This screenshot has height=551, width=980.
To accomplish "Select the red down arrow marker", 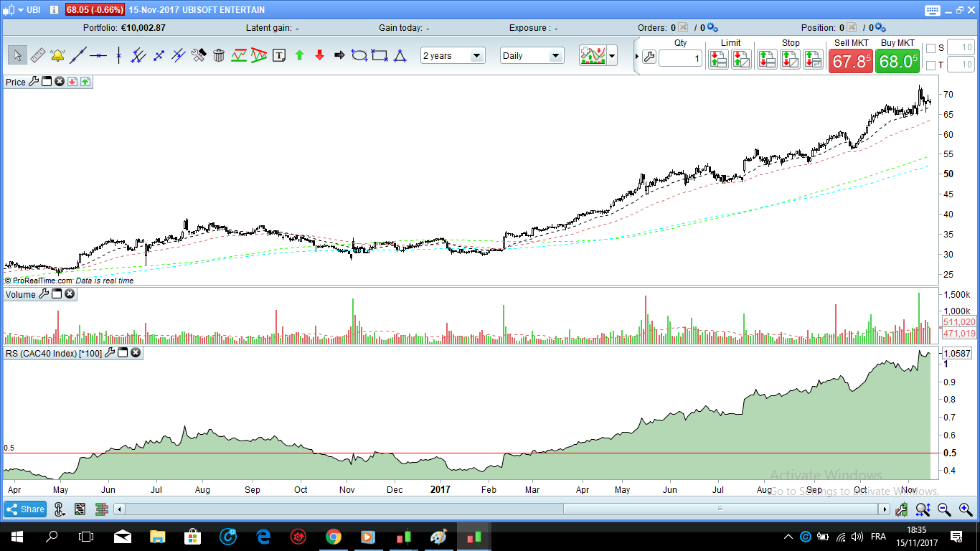I will coord(320,55).
